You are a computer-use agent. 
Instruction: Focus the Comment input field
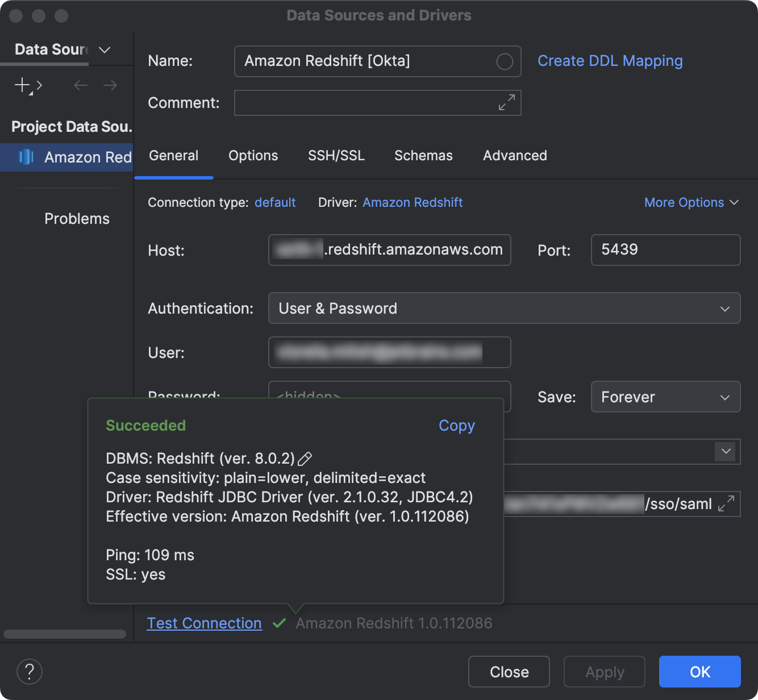click(378, 103)
